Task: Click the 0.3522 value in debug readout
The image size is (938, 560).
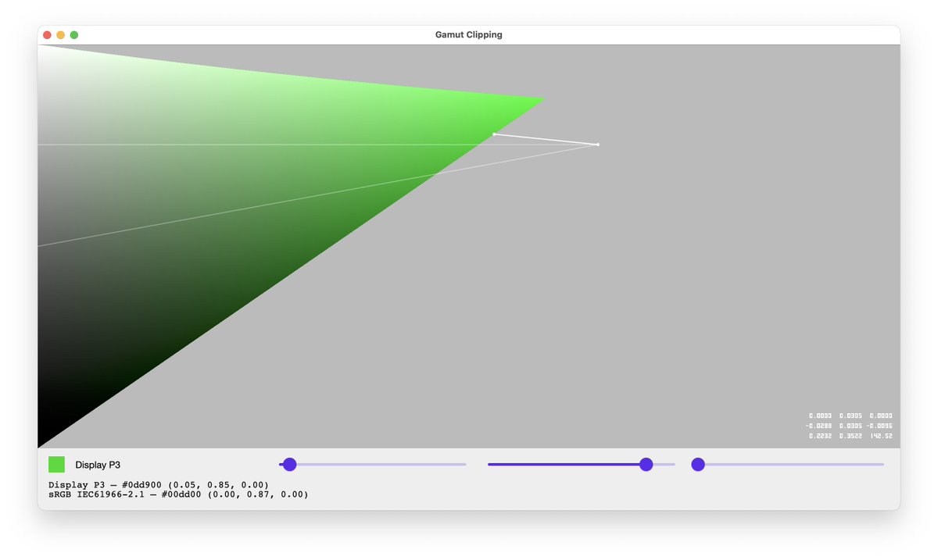Action: [x=850, y=436]
